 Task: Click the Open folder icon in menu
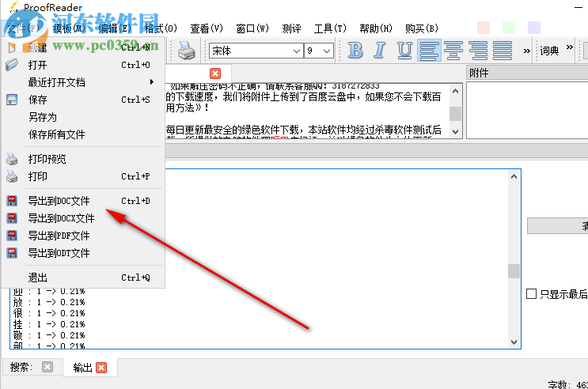click(12, 65)
